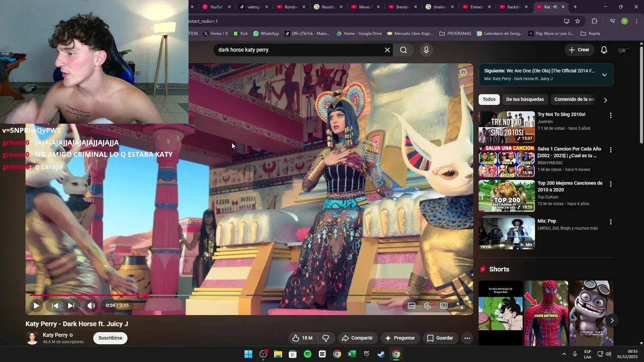Open the Chrome profile avatar
Viewport: 644px width, 362px height.
point(624,21)
